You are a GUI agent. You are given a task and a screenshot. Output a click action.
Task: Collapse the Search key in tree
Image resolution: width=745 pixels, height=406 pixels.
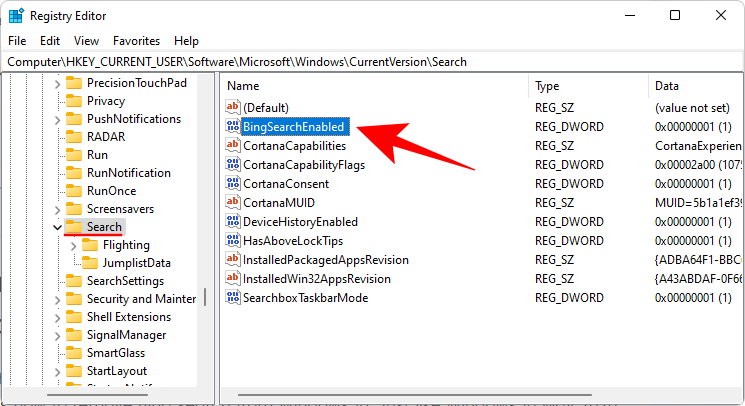click(56, 227)
